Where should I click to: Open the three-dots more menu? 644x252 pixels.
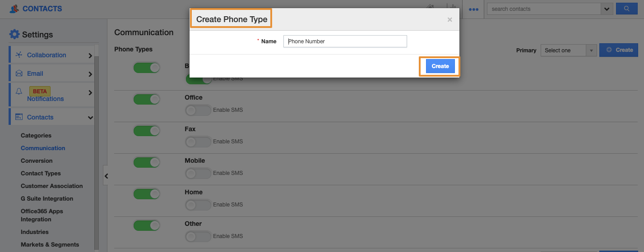(x=473, y=9)
